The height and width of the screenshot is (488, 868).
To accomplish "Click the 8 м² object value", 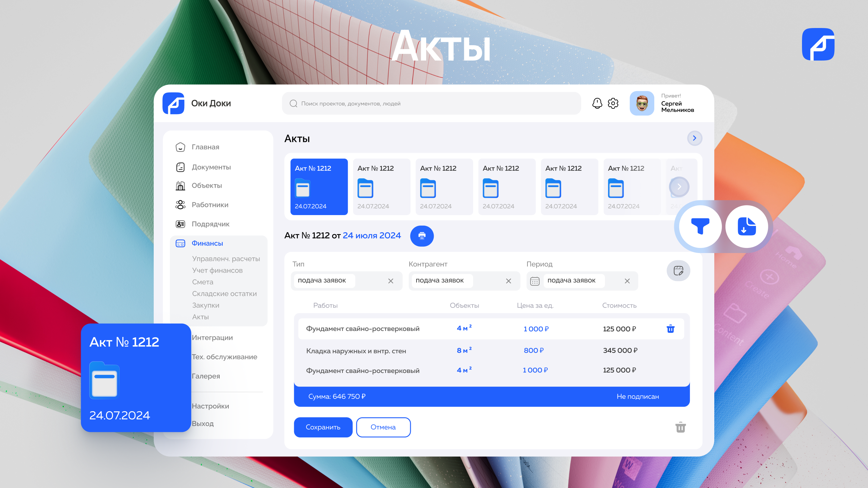I will (464, 350).
